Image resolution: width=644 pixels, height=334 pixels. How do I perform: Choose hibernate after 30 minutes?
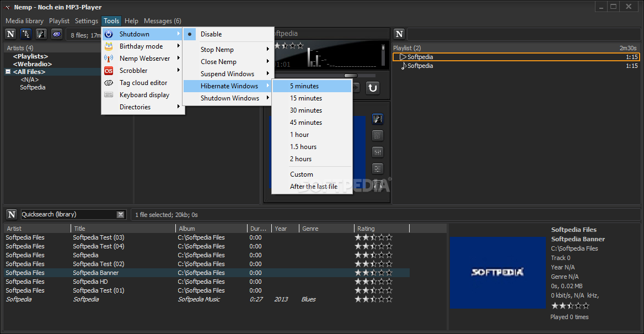click(312, 110)
